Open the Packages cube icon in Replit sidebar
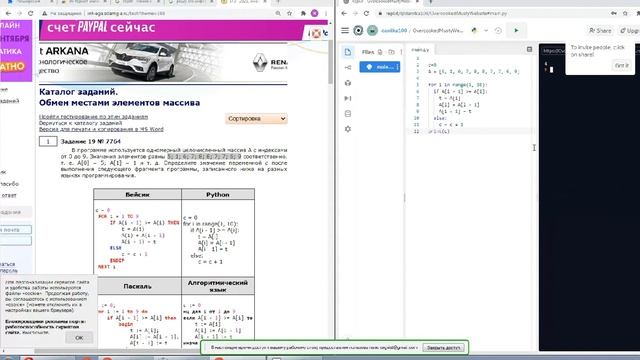The height and width of the screenshot is (360, 640). click(x=348, y=83)
